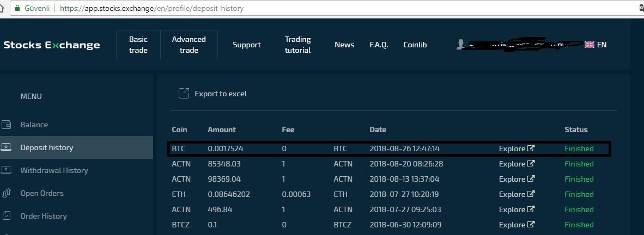This screenshot has height=235, width=644.
Task: Click the browser address bar URL
Action: point(151,9)
